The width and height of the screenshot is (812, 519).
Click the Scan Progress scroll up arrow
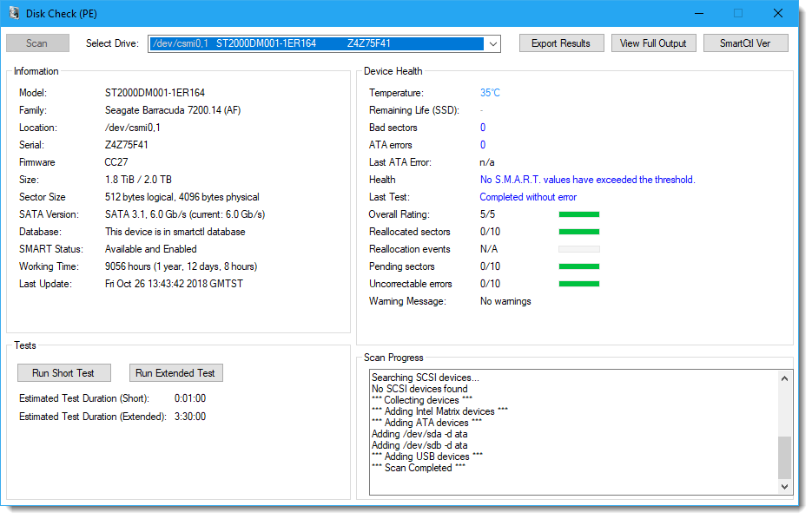pos(785,378)
